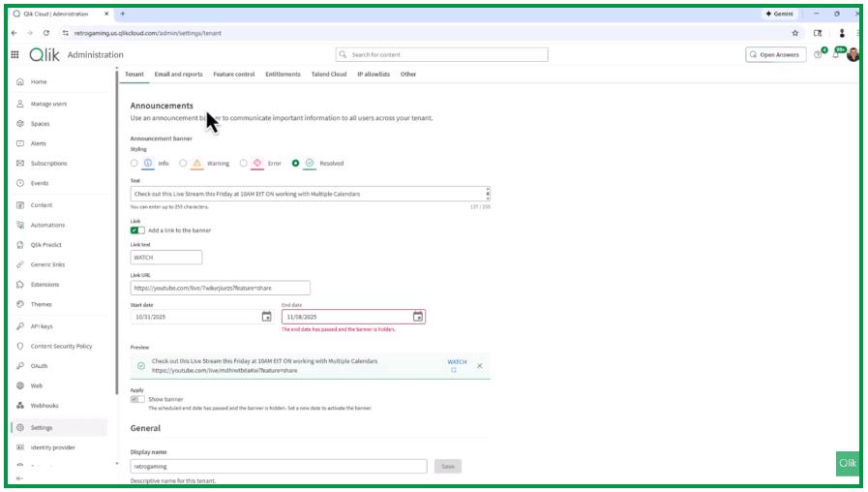
Task: Click the green Qlik corner badge
Action: coord(848,464)
